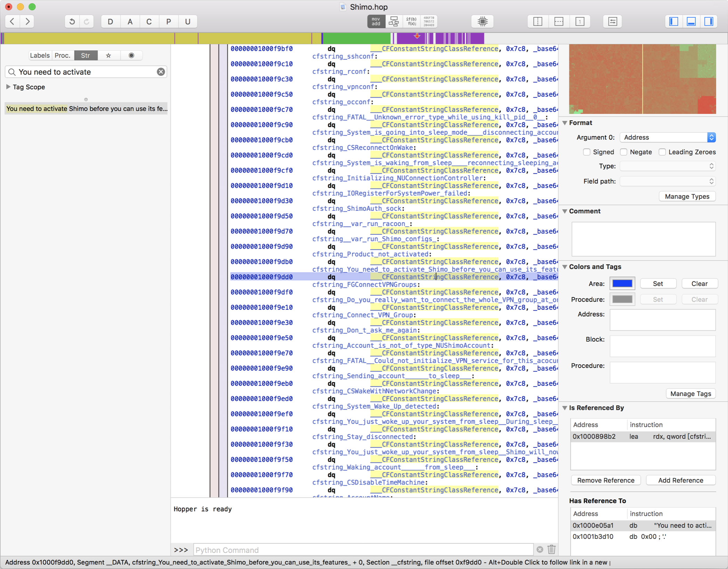Select reference row 0x1000898b2
This screenshot has width=728, height=569.
click(643, 437)
